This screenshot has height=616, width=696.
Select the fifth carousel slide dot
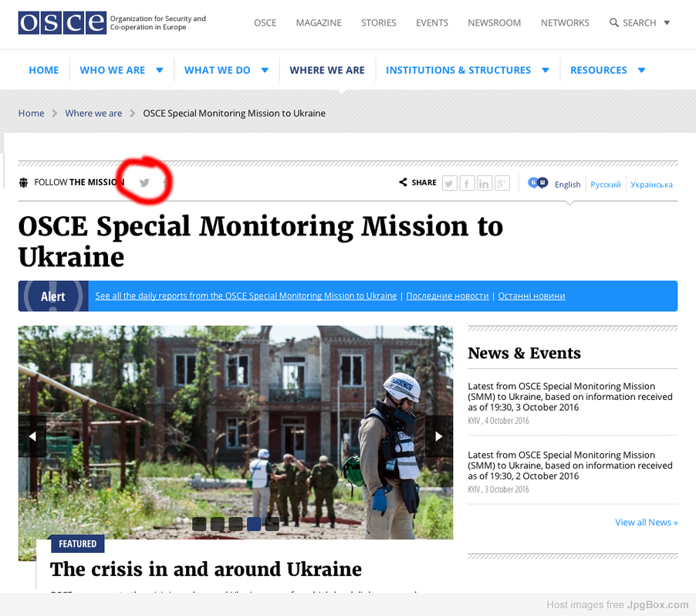(x=272, y=524)
